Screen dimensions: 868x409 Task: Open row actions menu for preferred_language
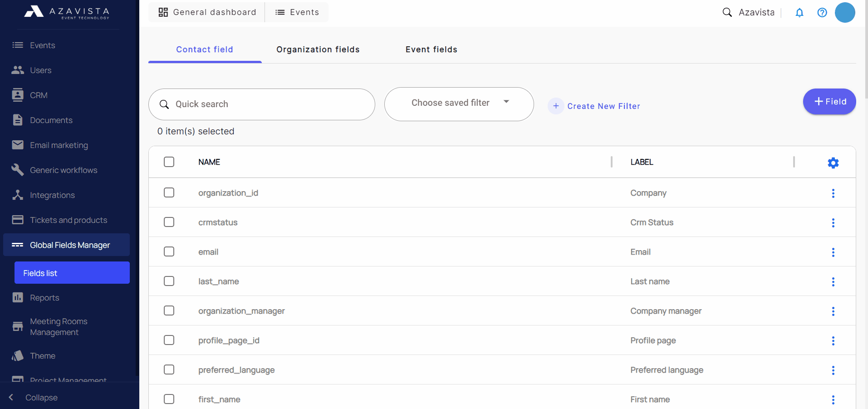click(833, 370)
